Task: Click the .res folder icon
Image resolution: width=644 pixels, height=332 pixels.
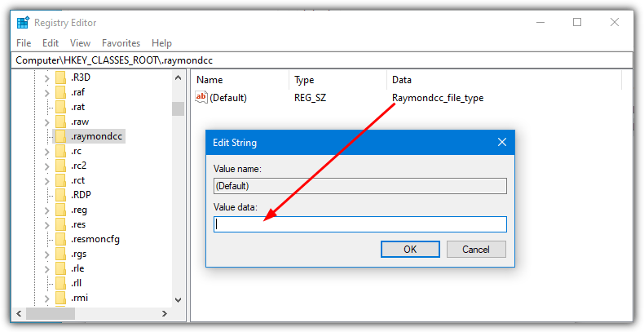Action: (x=60, y=224)
